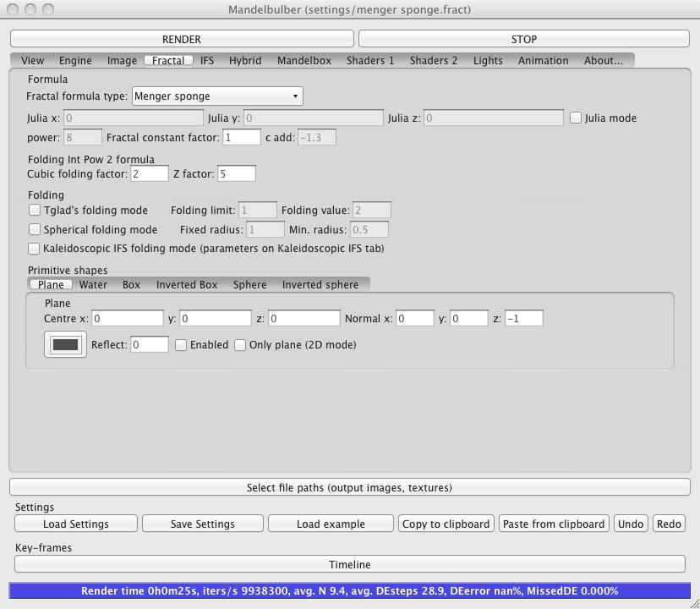Viewport: 700px width, 609px height.
Task: Click the RENDER button
Action: pos(182,39)
